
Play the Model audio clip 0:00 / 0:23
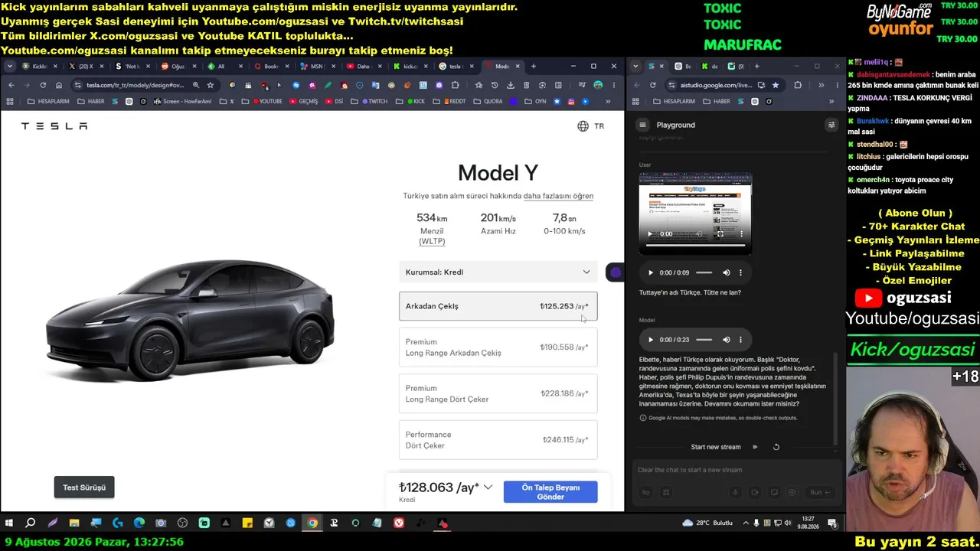click(x=652, y=340)
